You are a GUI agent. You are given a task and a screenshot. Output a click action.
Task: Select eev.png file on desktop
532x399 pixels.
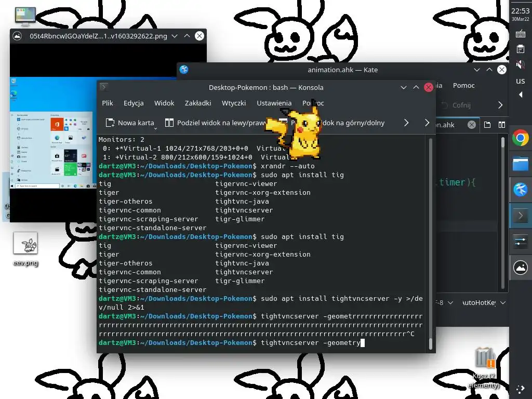(25, 249)
